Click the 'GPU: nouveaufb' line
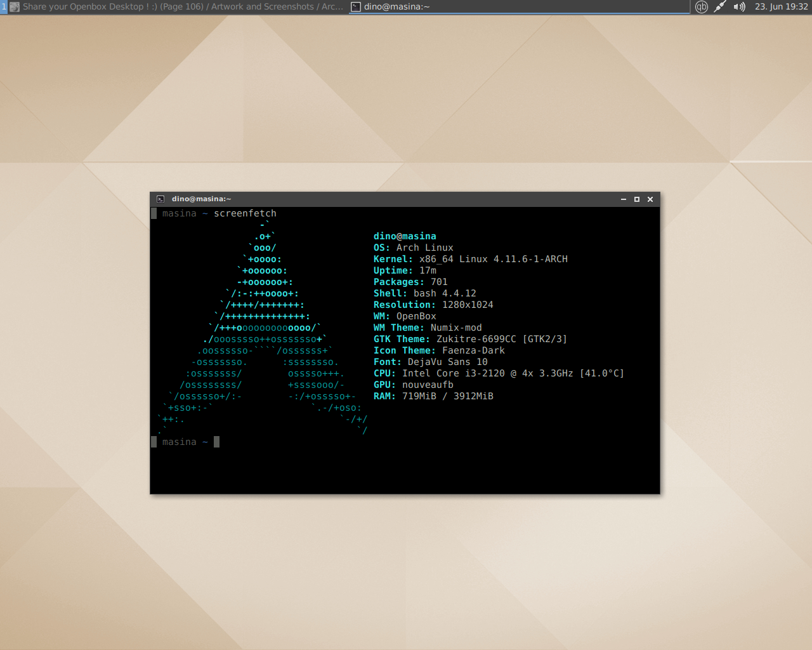The image size is (812, 650). (414, 385)
